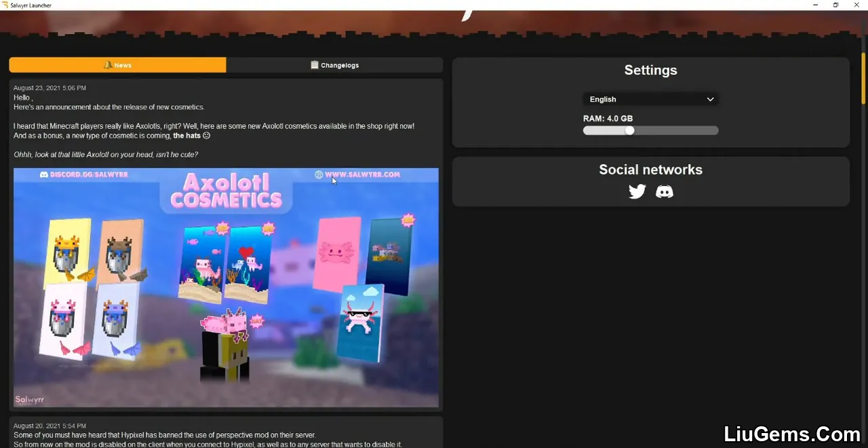Switch to the Changelogs tab

(334, 65)
